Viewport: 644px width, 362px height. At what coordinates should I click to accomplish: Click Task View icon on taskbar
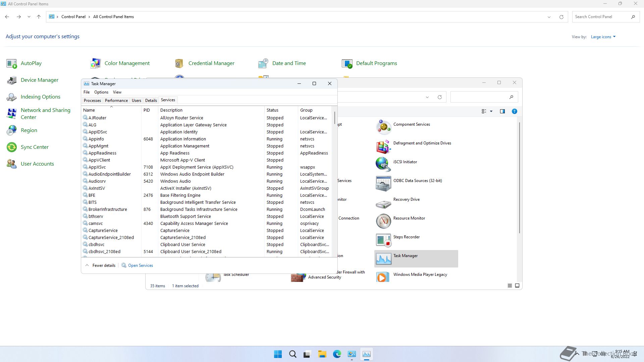click(x=307, y=354)
